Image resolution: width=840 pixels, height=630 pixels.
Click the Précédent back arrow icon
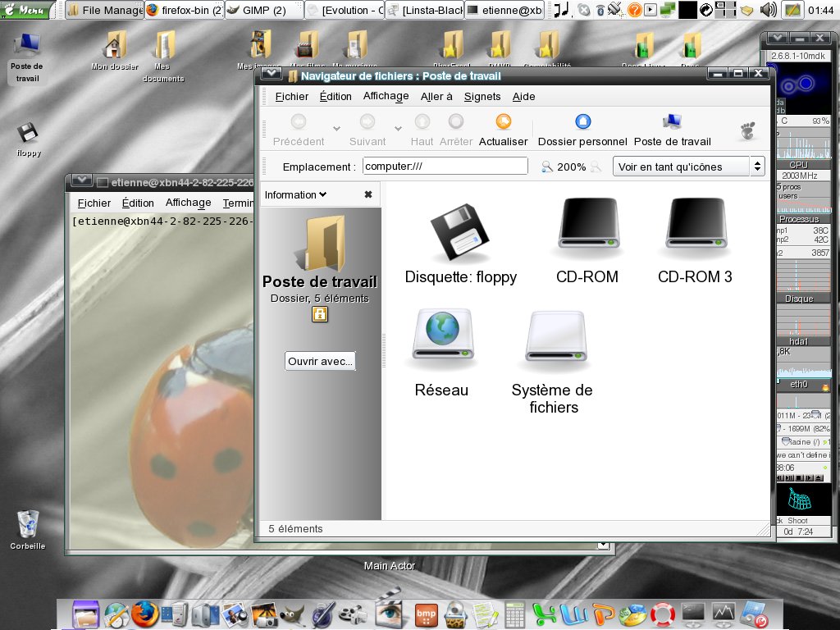299,121
